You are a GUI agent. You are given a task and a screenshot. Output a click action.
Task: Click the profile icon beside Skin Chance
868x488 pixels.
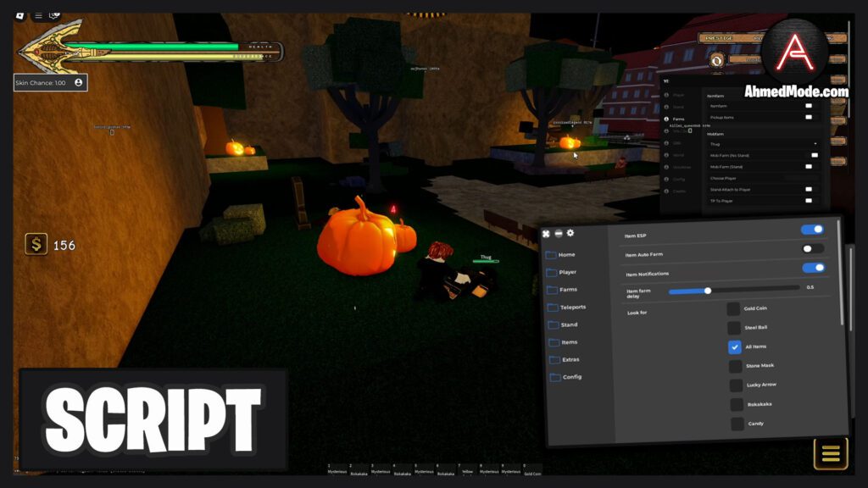click(79, 82)
